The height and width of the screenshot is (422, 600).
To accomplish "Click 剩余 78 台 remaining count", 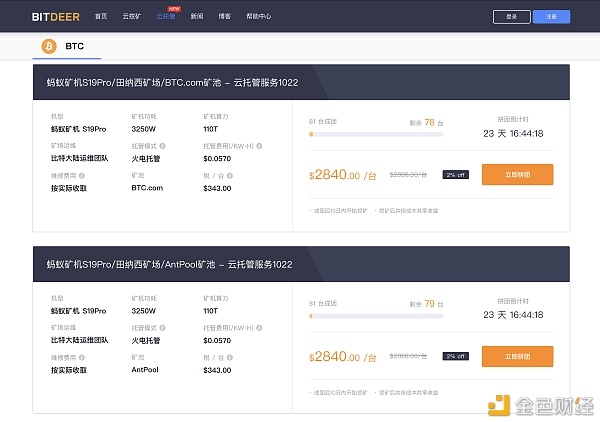I will (x=426, y=122).
